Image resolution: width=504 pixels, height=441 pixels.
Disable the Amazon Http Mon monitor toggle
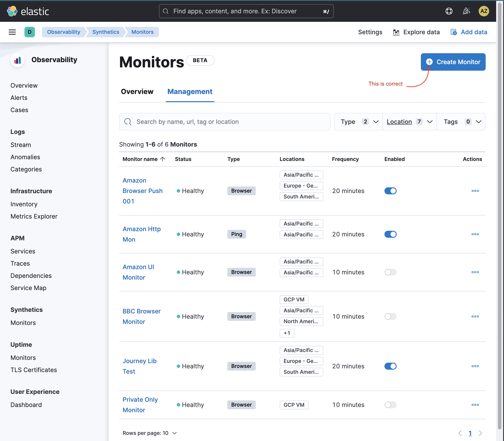390,234
